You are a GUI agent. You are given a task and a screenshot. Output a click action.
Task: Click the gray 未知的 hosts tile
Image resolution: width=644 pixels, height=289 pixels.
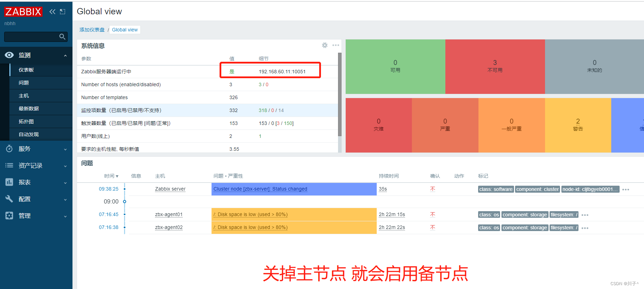pos(595,66)
